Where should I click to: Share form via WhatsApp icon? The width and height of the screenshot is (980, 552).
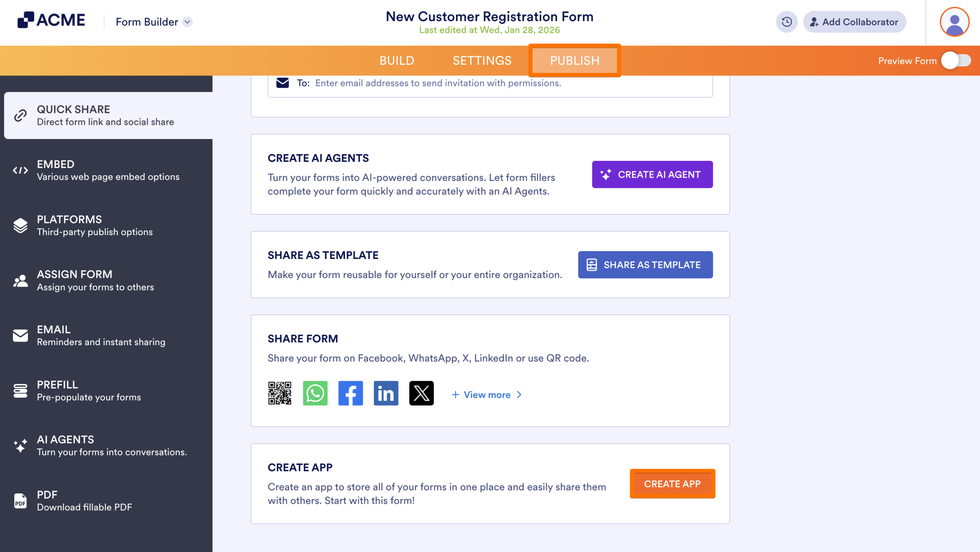pos(315,393)
